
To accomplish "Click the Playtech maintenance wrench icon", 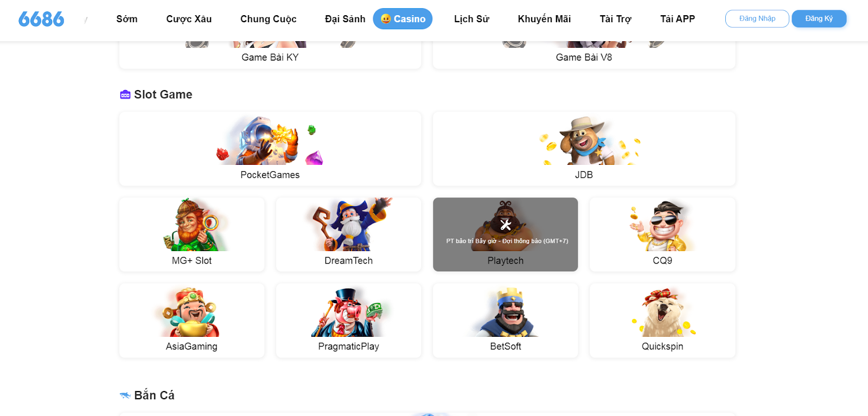I will [506, 225].
